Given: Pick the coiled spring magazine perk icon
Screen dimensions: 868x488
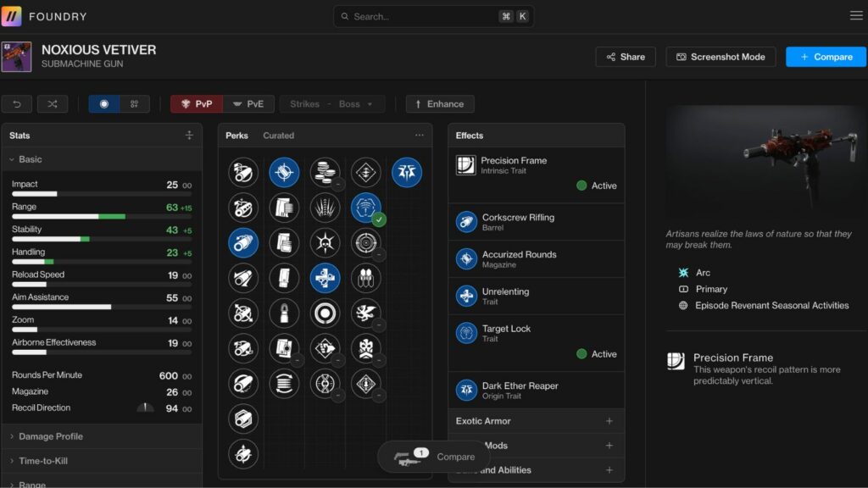Looking at the screenshot, I should click(x=284, y=384).
